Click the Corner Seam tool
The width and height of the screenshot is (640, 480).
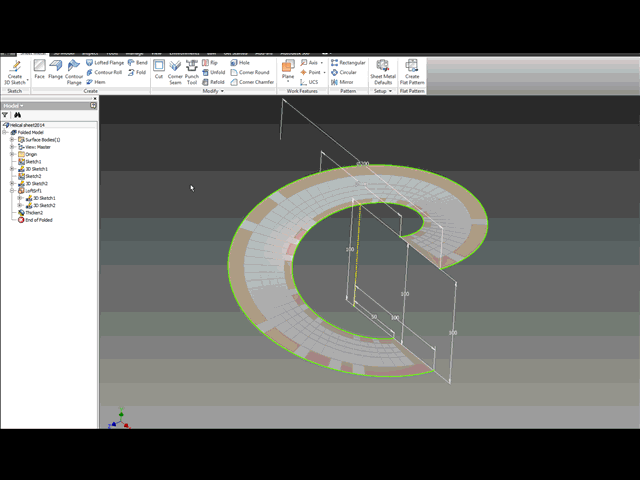(x=175, y=72)
